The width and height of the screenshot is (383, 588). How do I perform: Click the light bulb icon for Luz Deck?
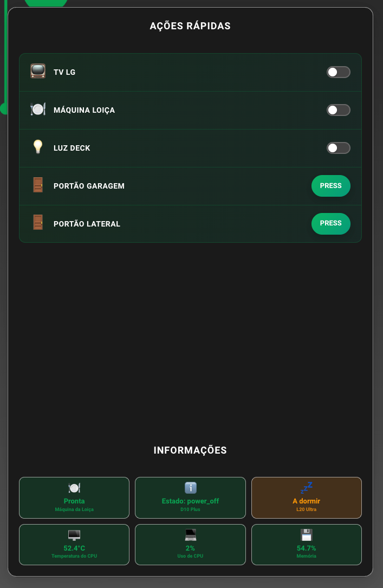pyautogui.click(x=38, y=147)
